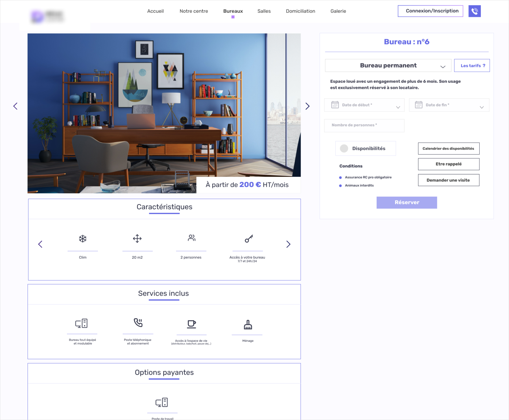This screenshot has height=420, width=509.
Task: Click the main office photo
Action: pyautogui.click(x=164, y=113)
